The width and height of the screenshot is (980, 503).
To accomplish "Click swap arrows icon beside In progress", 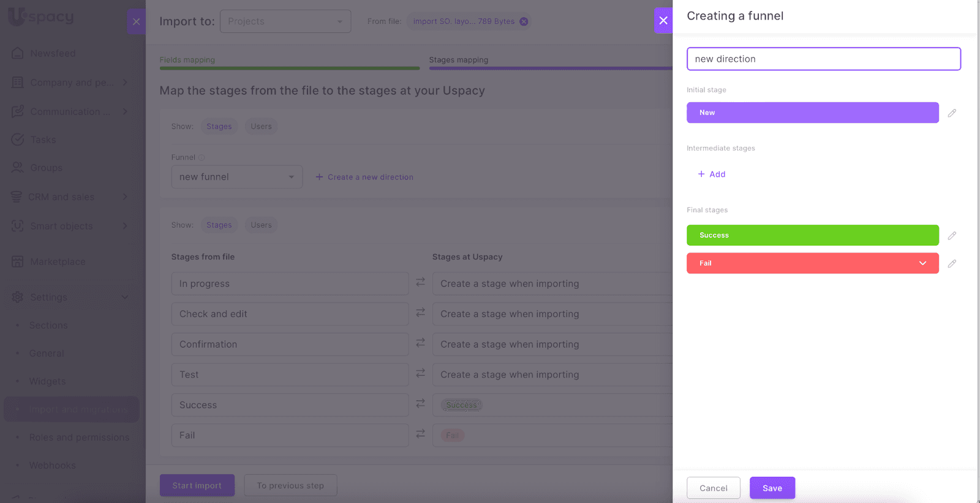I will pyautogui.click(x=420, y=282).
